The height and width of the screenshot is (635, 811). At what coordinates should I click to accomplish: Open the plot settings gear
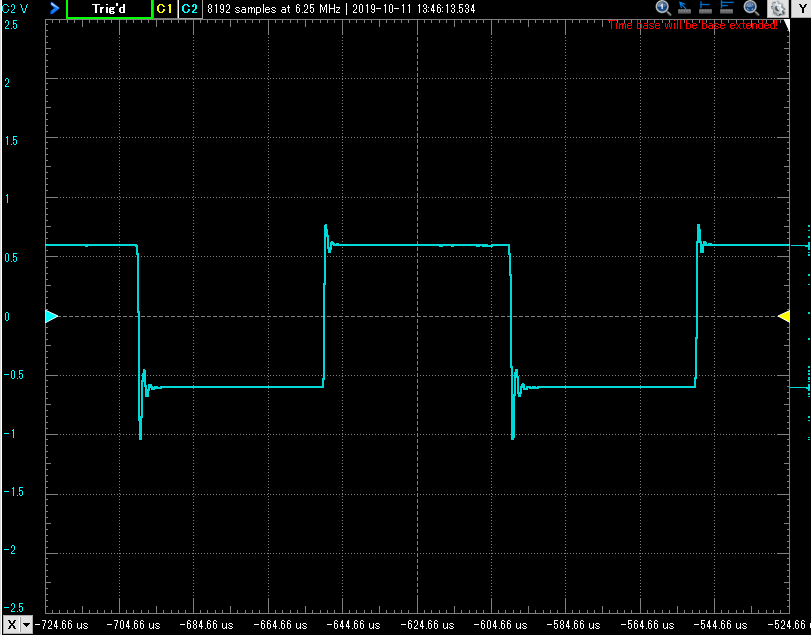(x=777, y=8)
